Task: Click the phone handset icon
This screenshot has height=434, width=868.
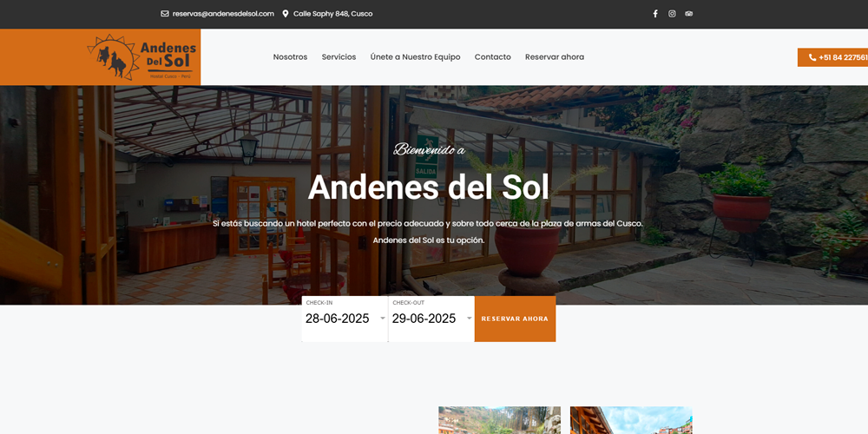Action: click(812, 57)
